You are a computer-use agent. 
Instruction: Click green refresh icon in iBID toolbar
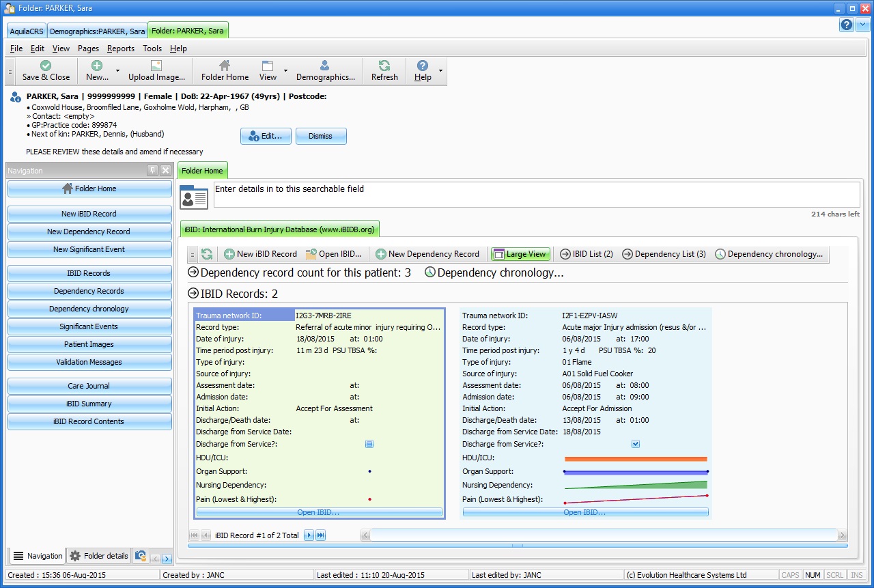(x=207, y=254)
